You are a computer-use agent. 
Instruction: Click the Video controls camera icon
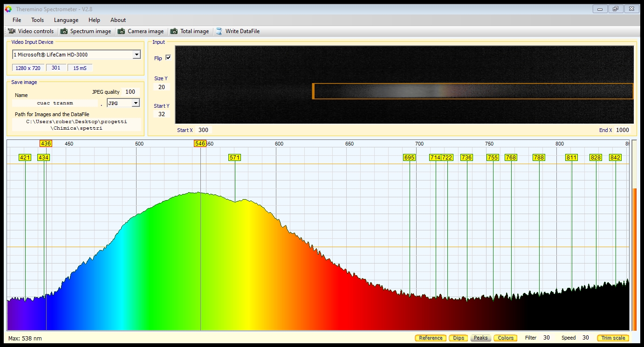pos(12,31)
